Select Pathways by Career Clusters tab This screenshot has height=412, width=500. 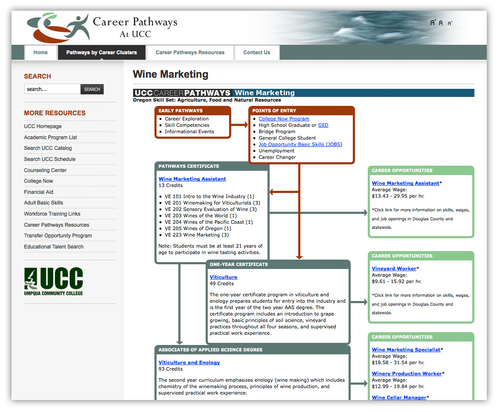coord(101,53)
